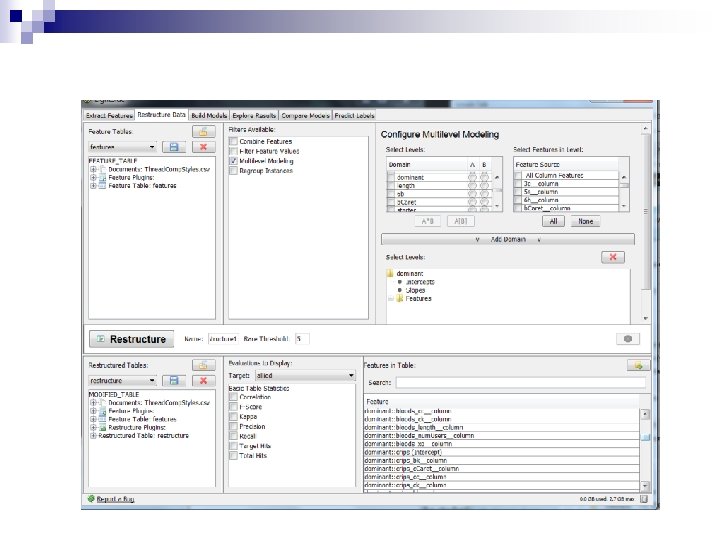
Task: Delete the features table with red X
Action: pyautogui.click(x=203, y=147)
